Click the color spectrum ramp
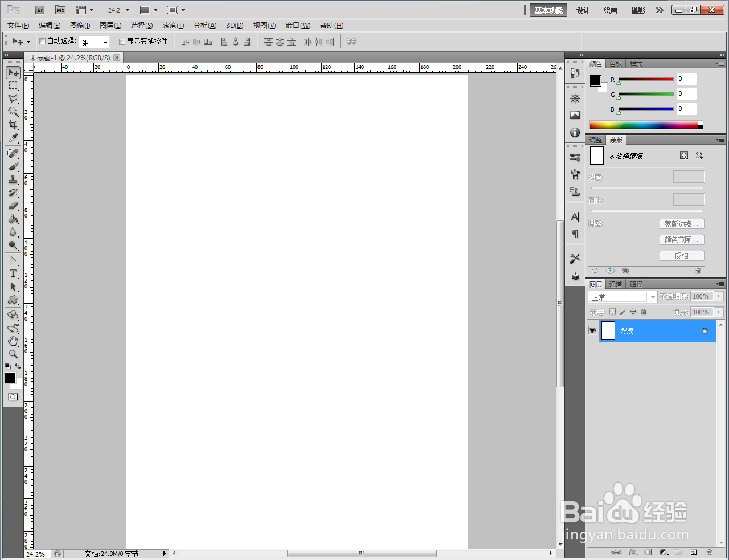Screen dimensions: 729x560 coord(646,125)
